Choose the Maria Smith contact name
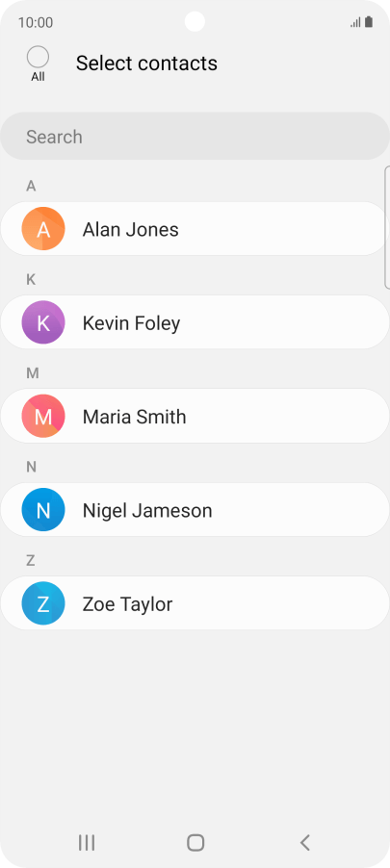Image resolution: width=390 pixels, height=868 pixels. [x=134, y=417]
